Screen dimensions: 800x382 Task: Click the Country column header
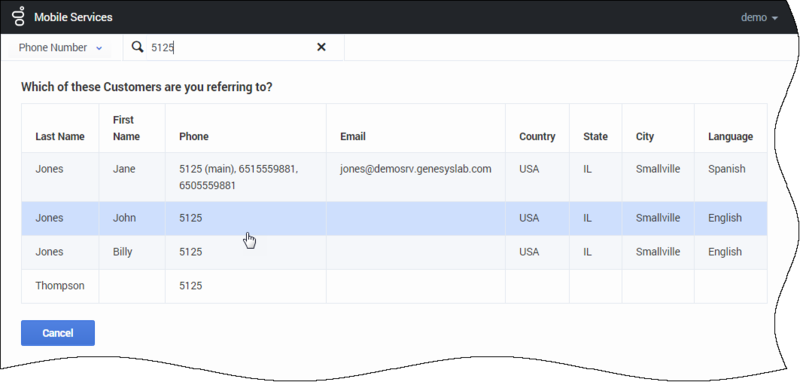tap(537, 137)
